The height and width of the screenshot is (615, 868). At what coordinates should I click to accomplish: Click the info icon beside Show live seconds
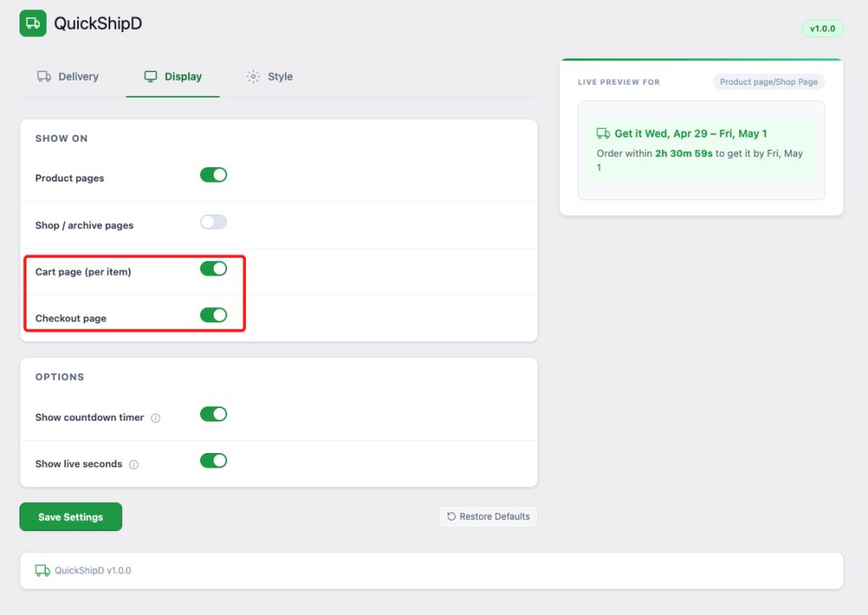coord(134,464)
